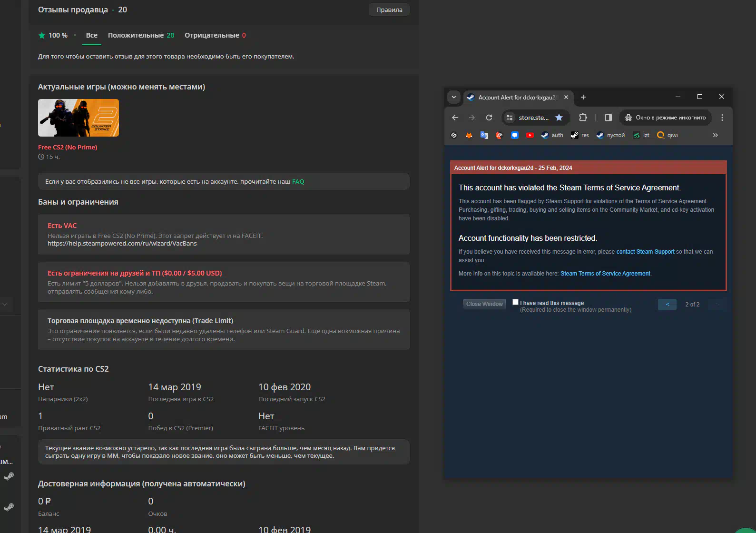
Task: Select the Все reviews tab
Action: (x=92, y=35)
